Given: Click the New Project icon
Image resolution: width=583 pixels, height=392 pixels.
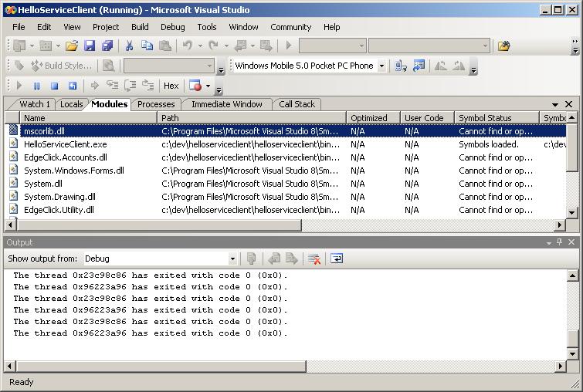Looking at the screenshot, I should pyautogui.click(x=19, y=46).
